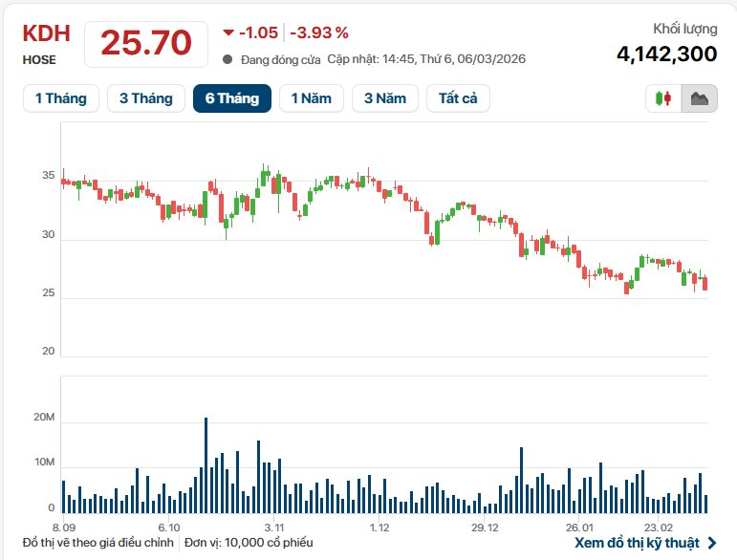Select the "1 Tháng" time range
This screenshot has height=560, width=737.
[60, 98]
